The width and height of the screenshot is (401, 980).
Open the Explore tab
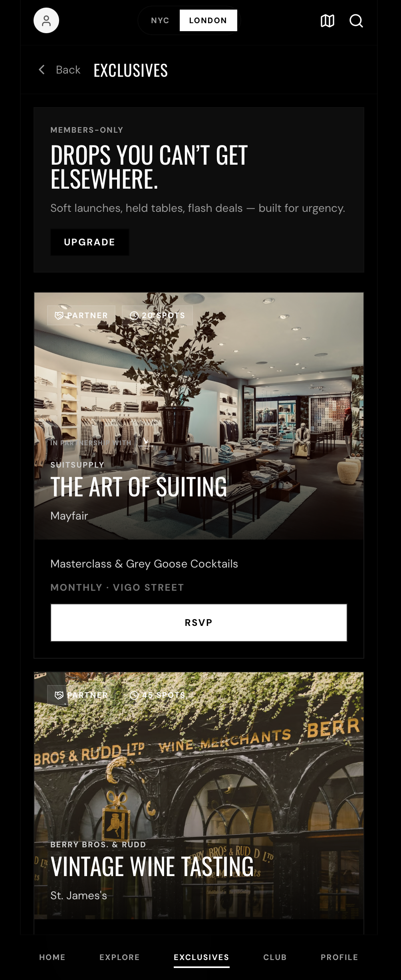(119, 957)
